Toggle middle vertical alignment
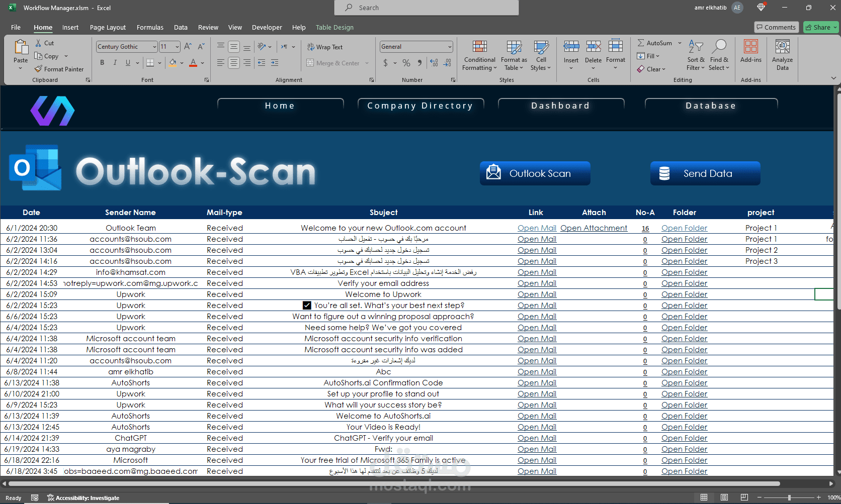The width and height of the screenshot is (841, 504). [x=234, y=47]
